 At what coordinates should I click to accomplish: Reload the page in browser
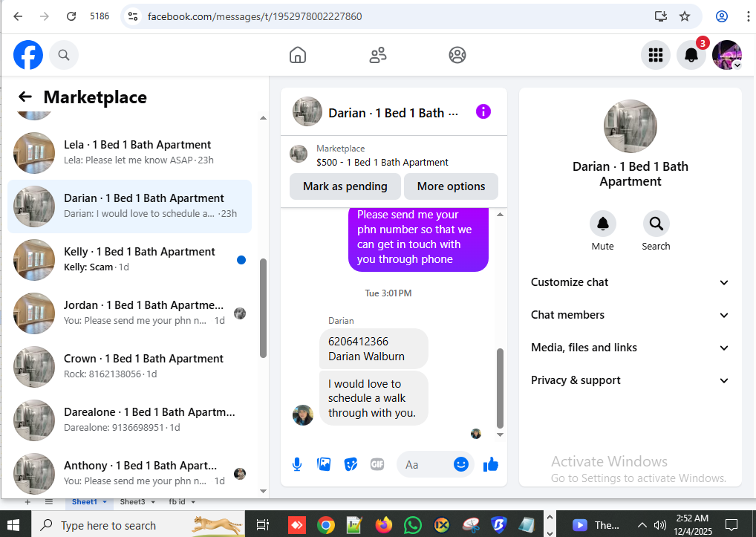[x=71, y=16]
